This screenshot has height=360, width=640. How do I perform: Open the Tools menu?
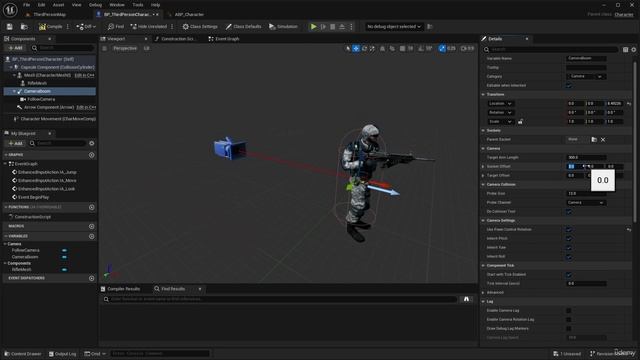pos(138,5)
